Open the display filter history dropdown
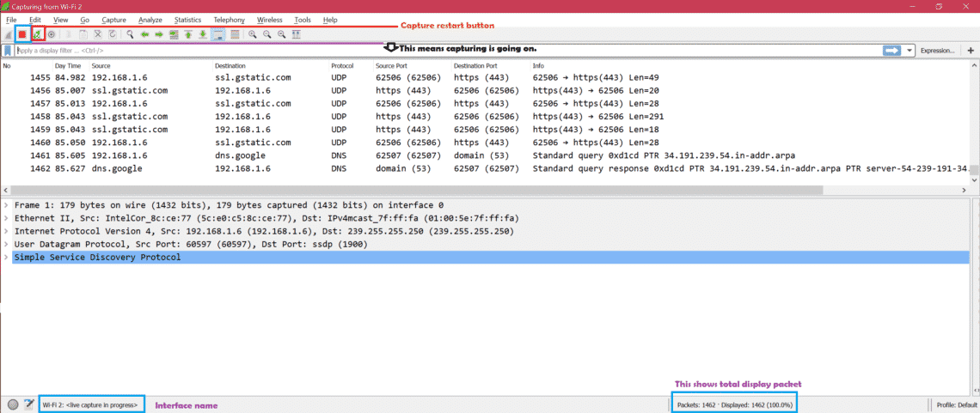 (908, 51)
